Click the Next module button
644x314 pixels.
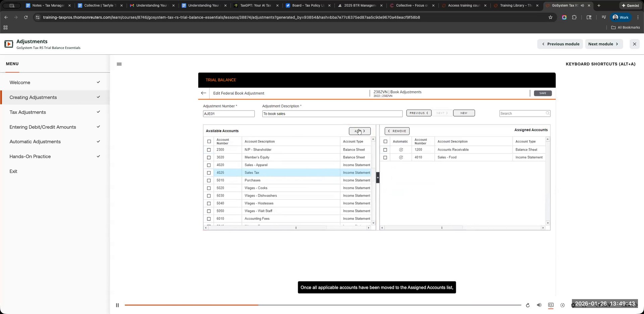[x=603, y=44]
